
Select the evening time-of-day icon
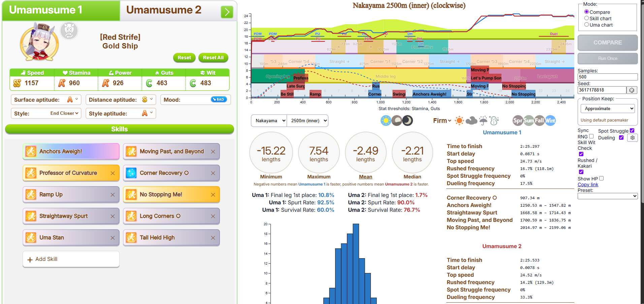pyautogui.click(x=397, y=121)
